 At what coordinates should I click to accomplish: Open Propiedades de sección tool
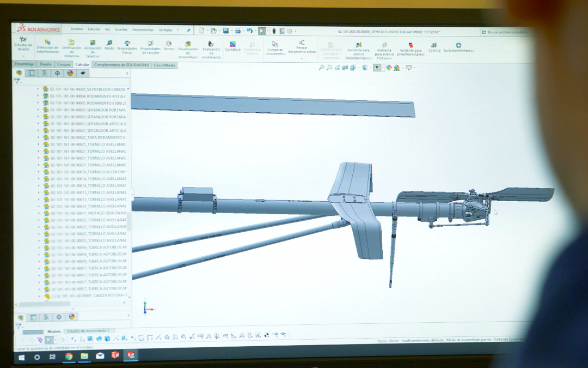pos(150,47)
